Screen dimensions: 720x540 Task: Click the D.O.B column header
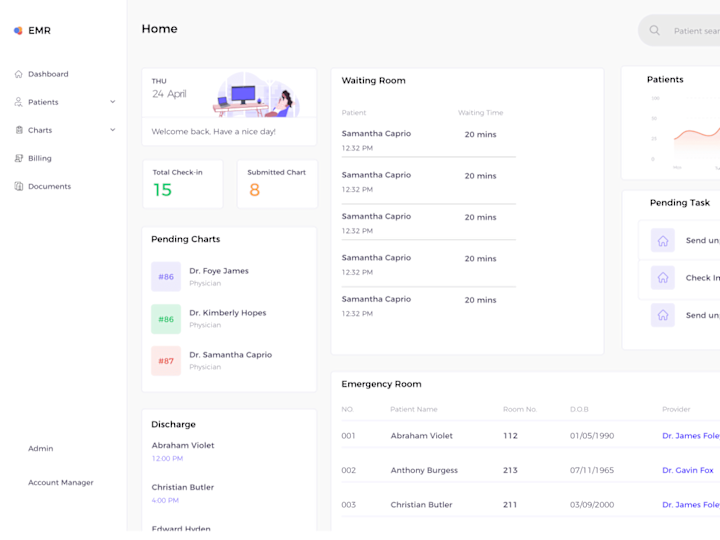click(x=579, y=409)
